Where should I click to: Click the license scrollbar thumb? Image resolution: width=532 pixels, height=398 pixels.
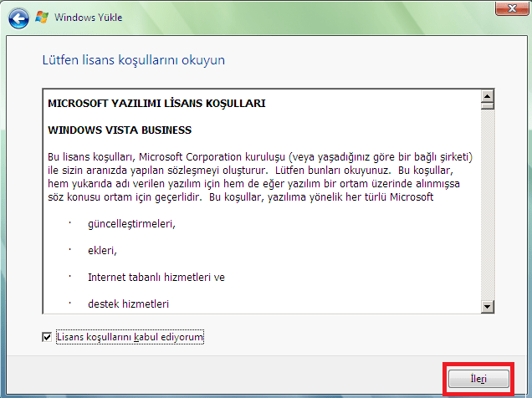488,106
